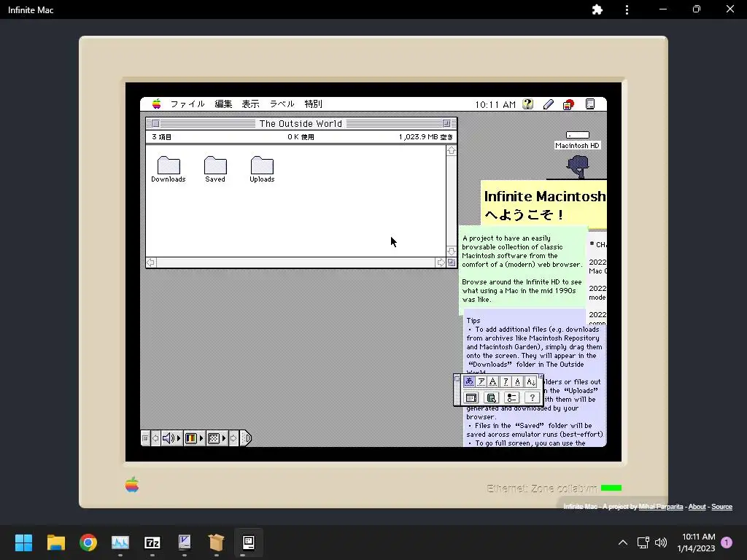
Task: Open the application switcher Mac icon
Action: pos(590,104)
